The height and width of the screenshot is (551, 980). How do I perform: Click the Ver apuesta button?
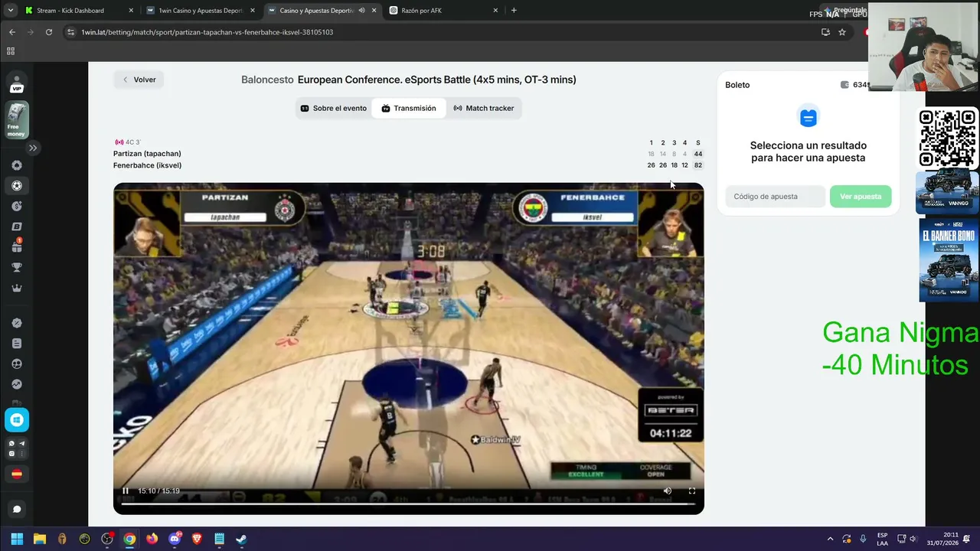(x=861, y=197)
